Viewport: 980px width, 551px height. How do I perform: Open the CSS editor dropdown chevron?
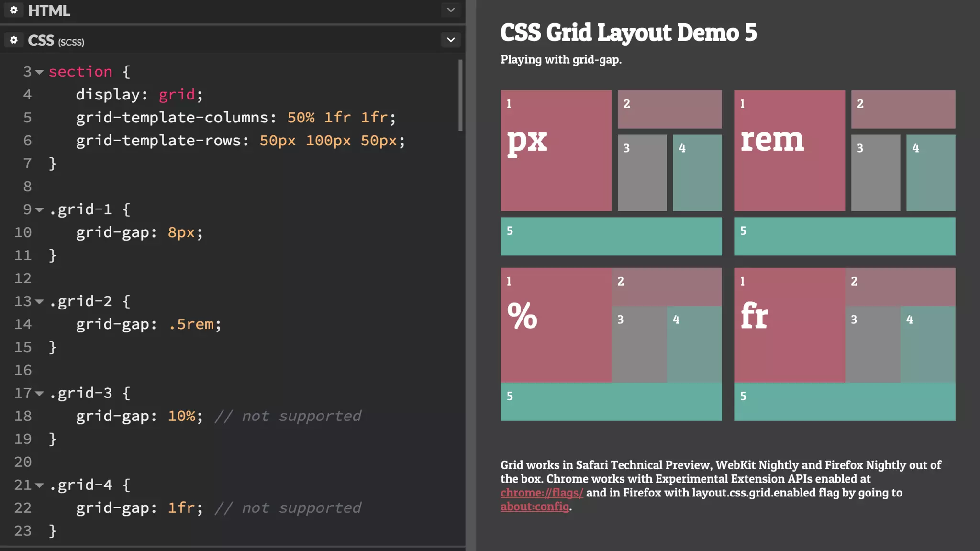(x=450, y=40)
